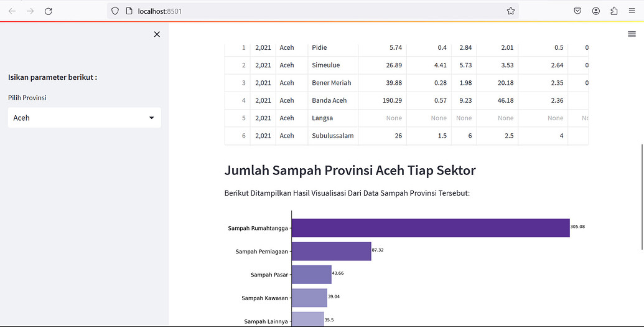
Task: Click the site information page icon
Action: pyautogui.click(x=129, y=11)
